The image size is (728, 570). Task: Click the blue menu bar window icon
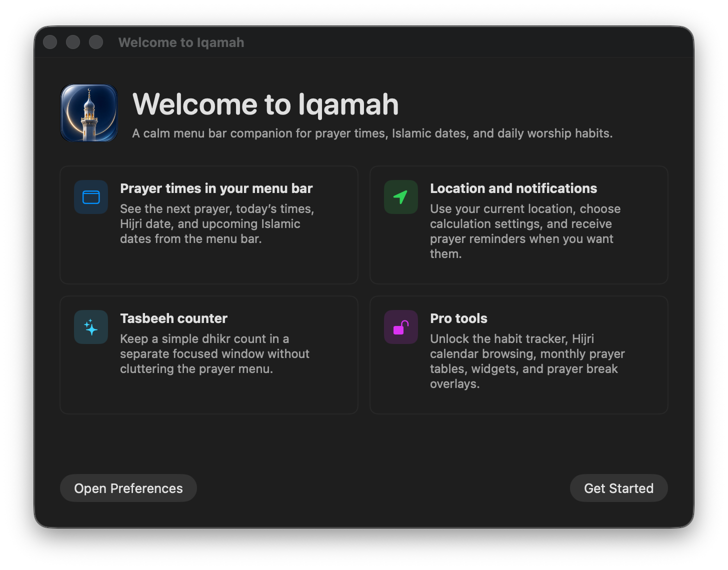[91, 197]
